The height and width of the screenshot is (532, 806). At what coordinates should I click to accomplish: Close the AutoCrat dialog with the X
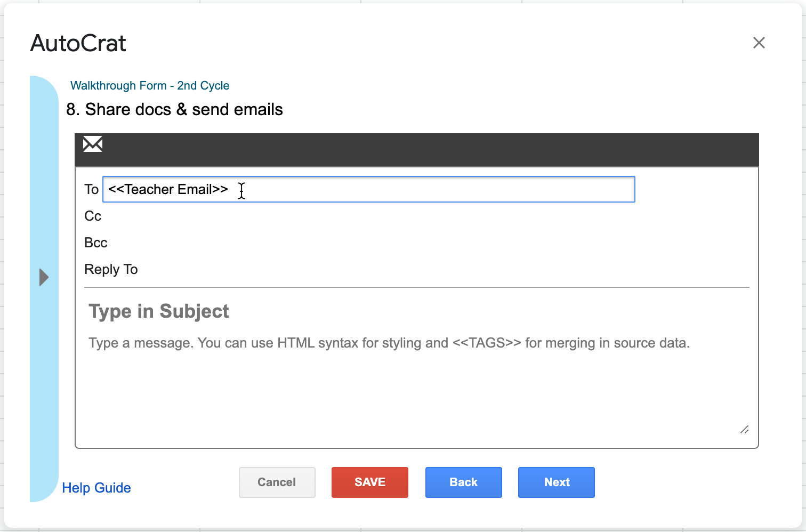pos(759,43)
